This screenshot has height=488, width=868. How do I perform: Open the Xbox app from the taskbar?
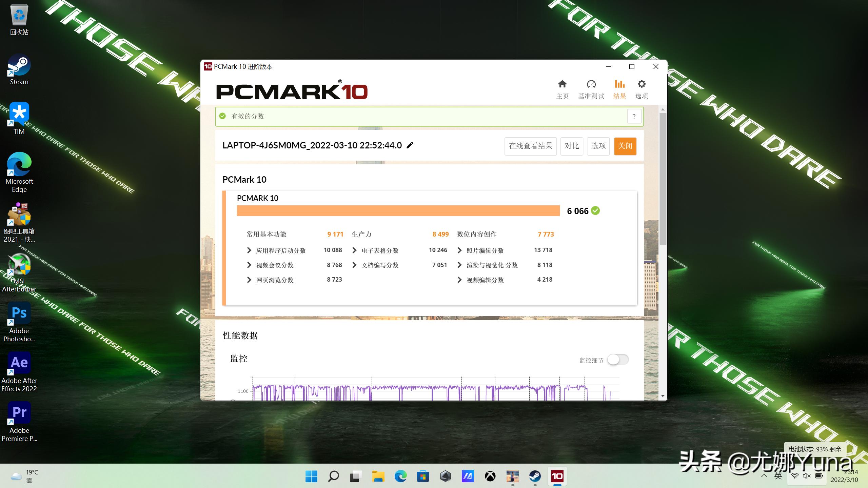click(490, 476)
